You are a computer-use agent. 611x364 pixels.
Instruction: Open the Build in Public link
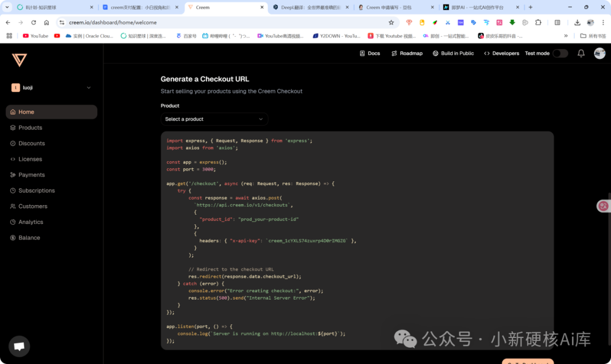tap(453, 53)
